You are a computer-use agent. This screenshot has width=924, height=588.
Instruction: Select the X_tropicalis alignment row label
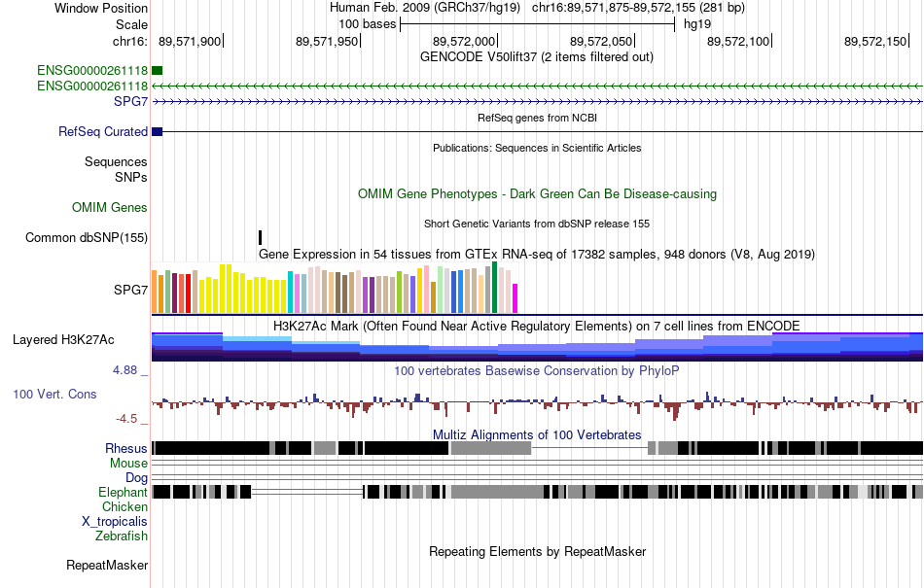pos(115,522)
